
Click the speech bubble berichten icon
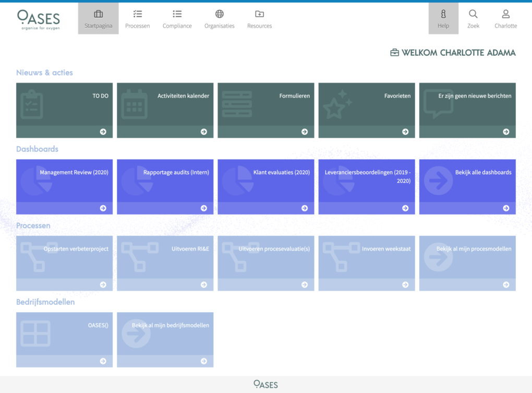click(x=438, y=104)
